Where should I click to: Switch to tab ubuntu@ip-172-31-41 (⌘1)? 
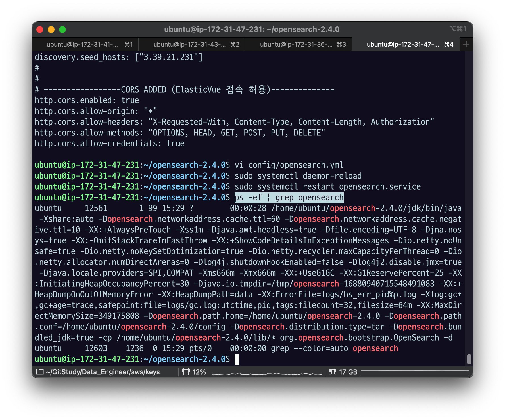[85, 44]
